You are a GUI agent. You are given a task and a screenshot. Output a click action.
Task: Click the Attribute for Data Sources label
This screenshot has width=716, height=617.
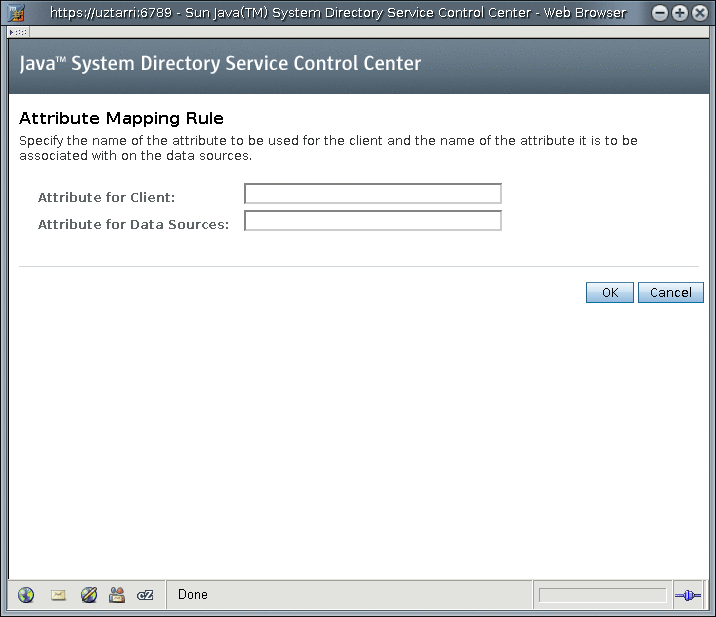click(133, 225)
